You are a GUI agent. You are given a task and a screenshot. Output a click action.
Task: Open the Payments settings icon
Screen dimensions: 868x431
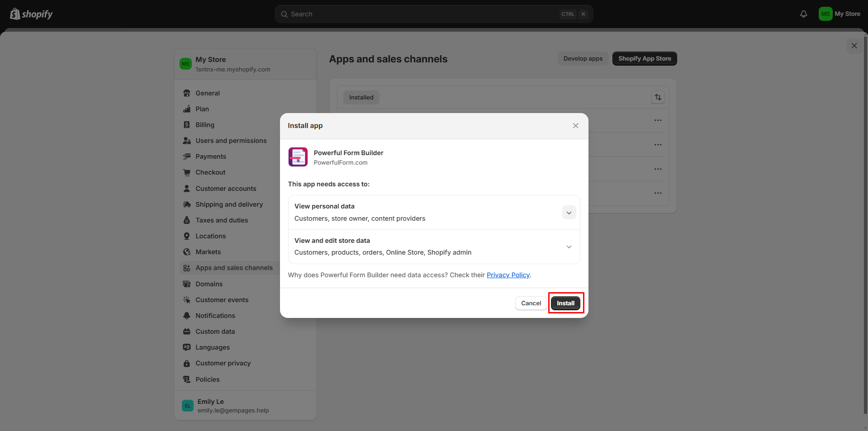(x=187, y=156)
